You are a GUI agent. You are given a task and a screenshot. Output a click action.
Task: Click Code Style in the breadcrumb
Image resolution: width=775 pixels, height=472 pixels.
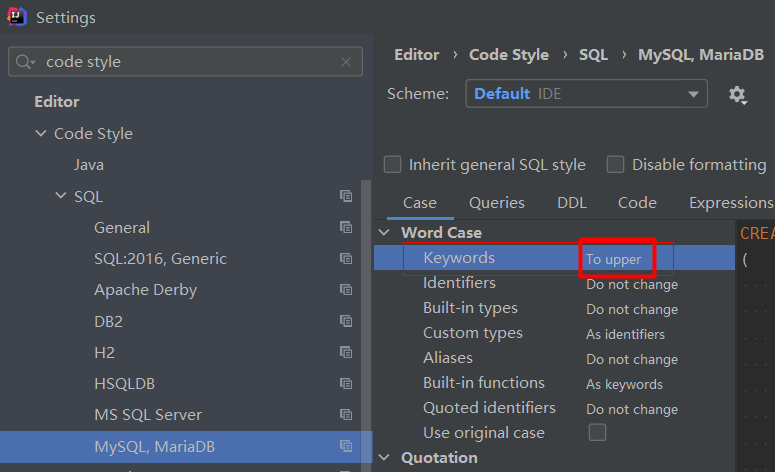tap(509, 55)
